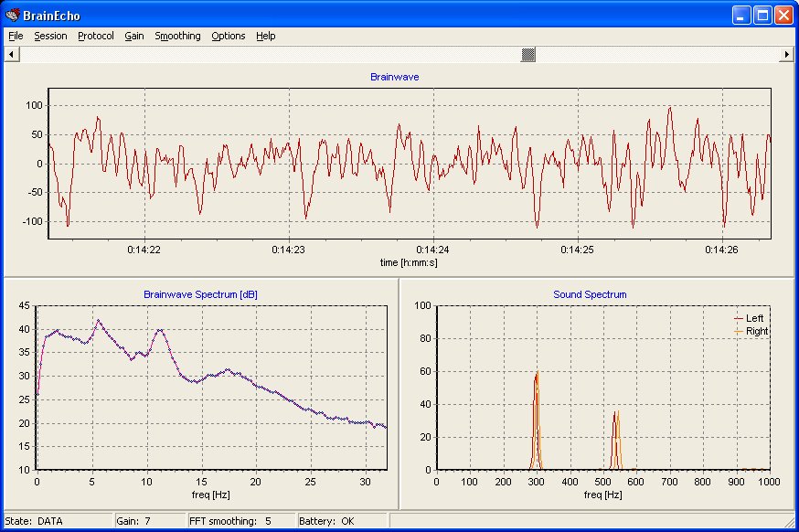Screen dimensions: 799x532
Task: Click the left arrow of the horizontal scrollbar
Action: 11,55
